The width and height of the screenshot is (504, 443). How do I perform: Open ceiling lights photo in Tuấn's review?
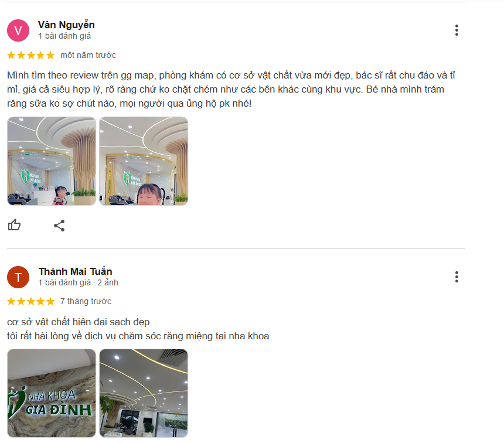tap(144, 393)
